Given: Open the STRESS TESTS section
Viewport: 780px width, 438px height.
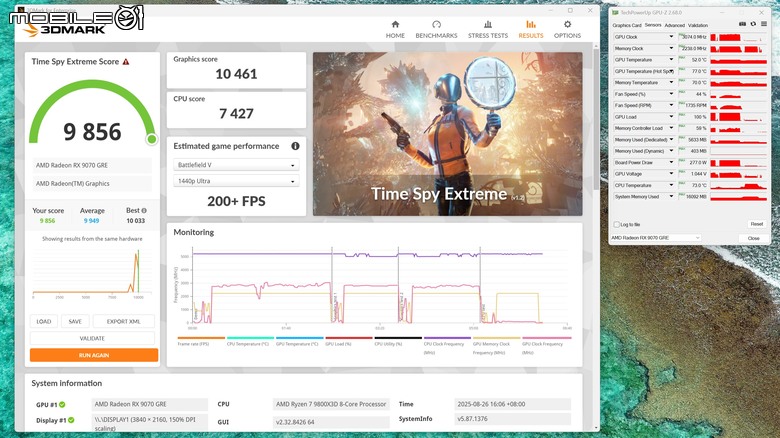Looking at the screenshot, I should click(x=488, y=30).
